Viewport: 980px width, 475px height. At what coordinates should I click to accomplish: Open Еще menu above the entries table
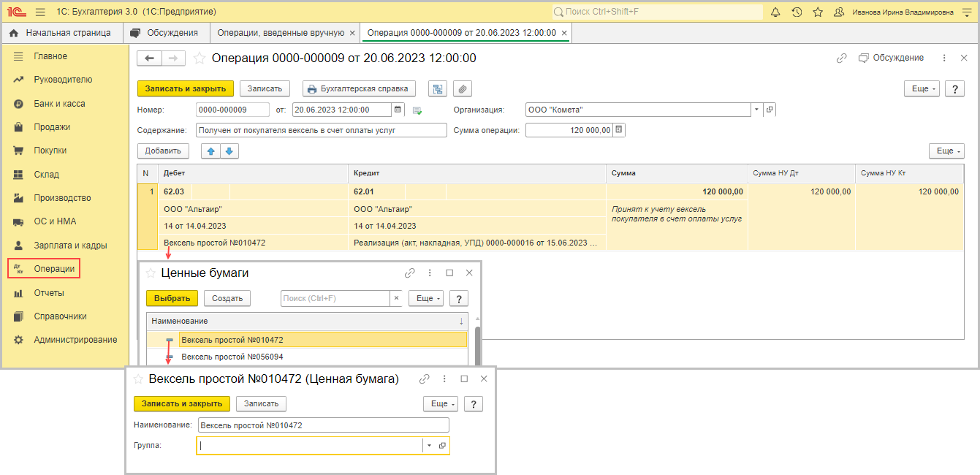[x=946, y=151]
